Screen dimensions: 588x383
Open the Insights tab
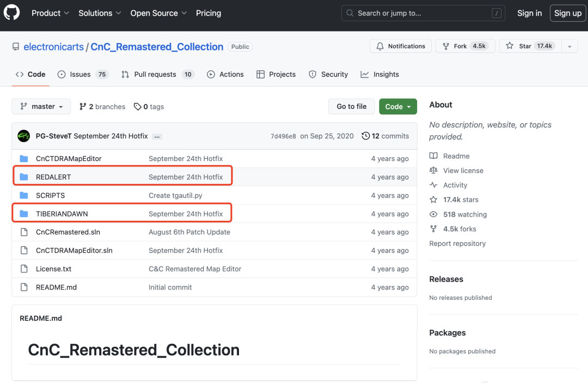(x=380, y=74)
